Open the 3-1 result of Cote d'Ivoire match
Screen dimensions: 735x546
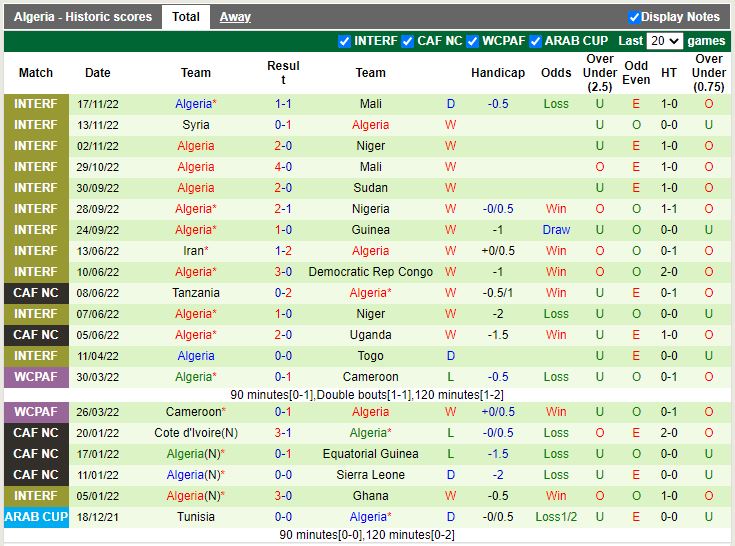[x=283, y=433]
